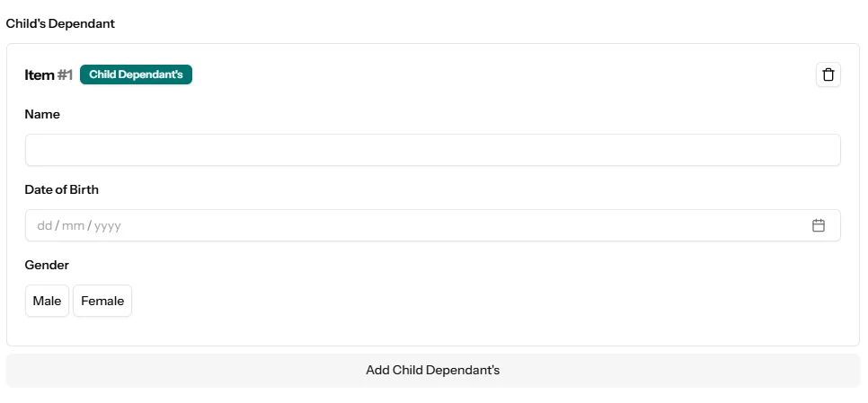
Task: Click the first slash in the date placeholder
Action: 58,226
